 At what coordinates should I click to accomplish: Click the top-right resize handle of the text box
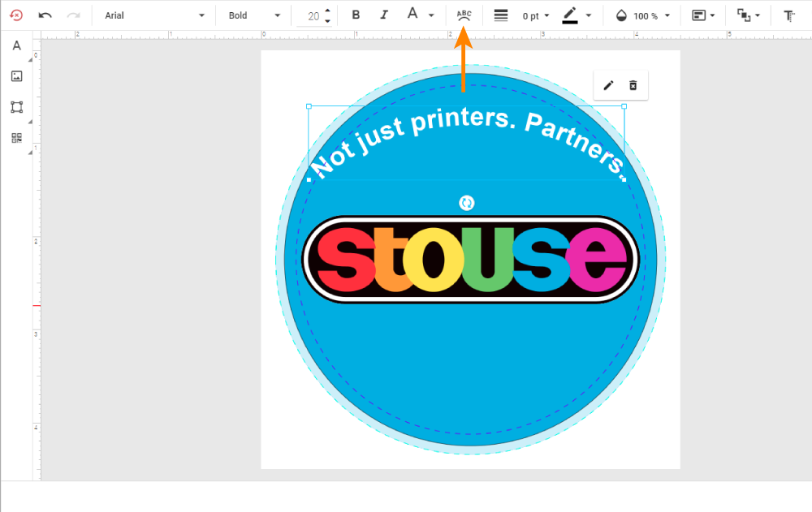pos(624,106)
